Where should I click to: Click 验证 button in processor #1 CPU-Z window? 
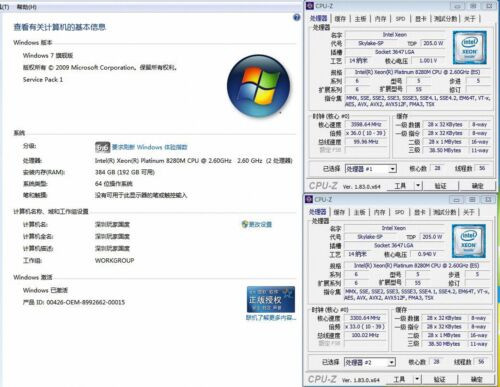click(x=440, y=185)
